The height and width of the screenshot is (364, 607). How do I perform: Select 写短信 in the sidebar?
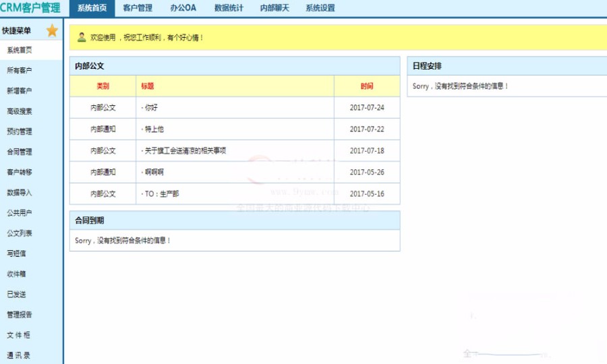click(x=16, y=253)
